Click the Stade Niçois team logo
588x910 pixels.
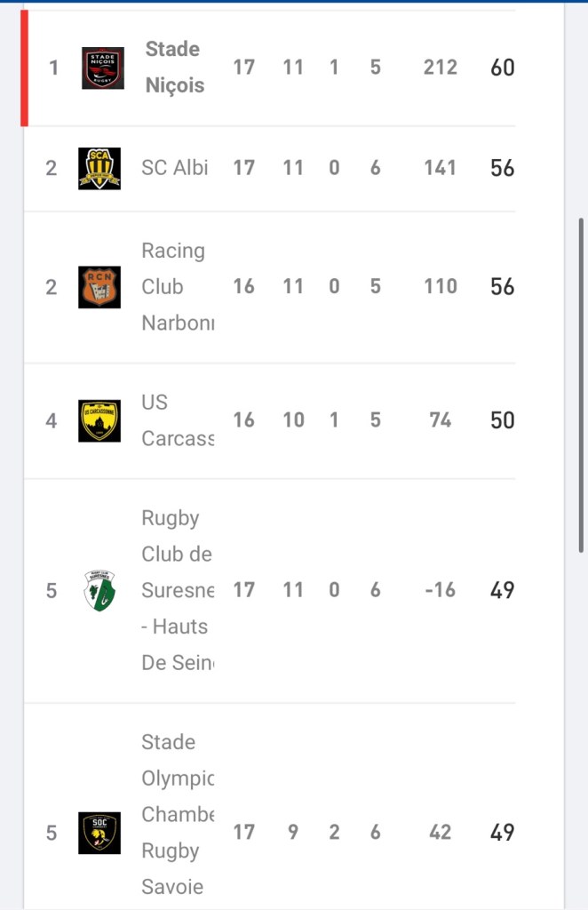coord(102,68)
